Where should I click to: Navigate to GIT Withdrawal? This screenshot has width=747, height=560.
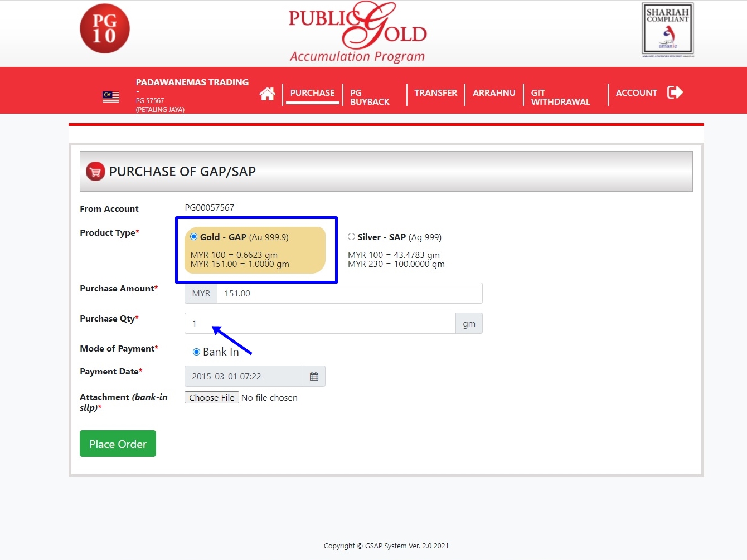[x=560, y=97]
